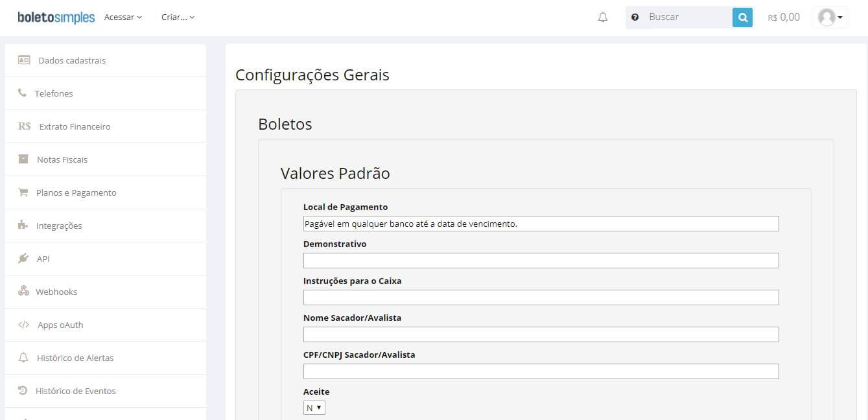Open Apps oAuth sidebar link
This screenshot has height=420, width=868.
tap(106, 325)
